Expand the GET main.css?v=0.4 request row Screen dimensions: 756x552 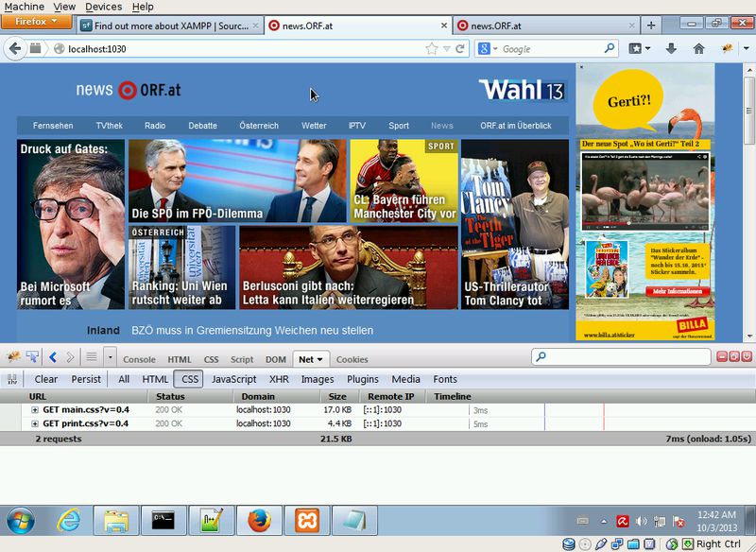point(35,410)
